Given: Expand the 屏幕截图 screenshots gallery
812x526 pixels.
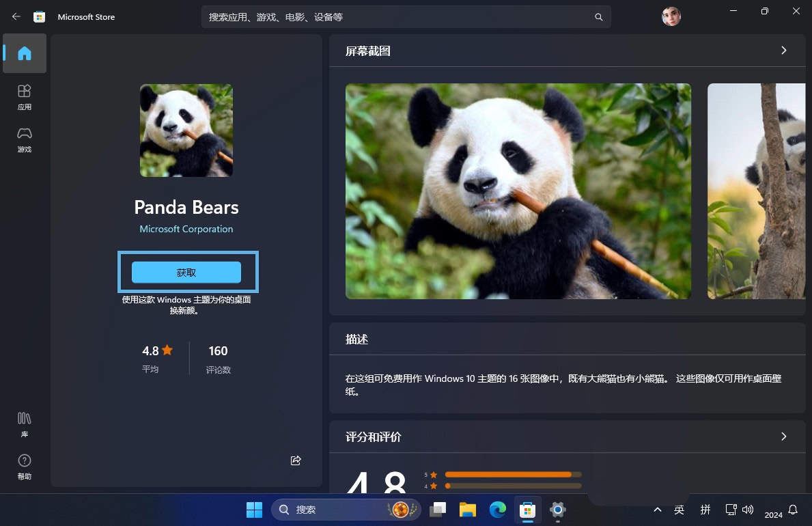Looking at the screenshot, I should (x=783, y=51).
